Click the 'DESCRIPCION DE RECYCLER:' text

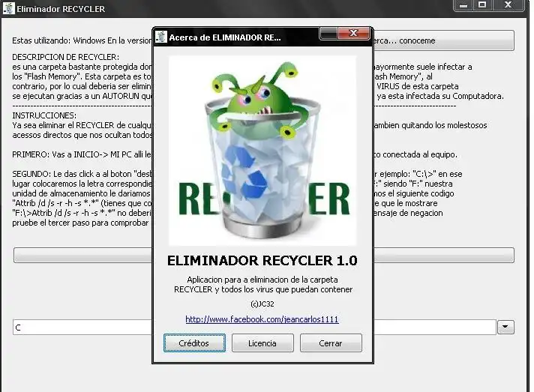coord(66,57)
